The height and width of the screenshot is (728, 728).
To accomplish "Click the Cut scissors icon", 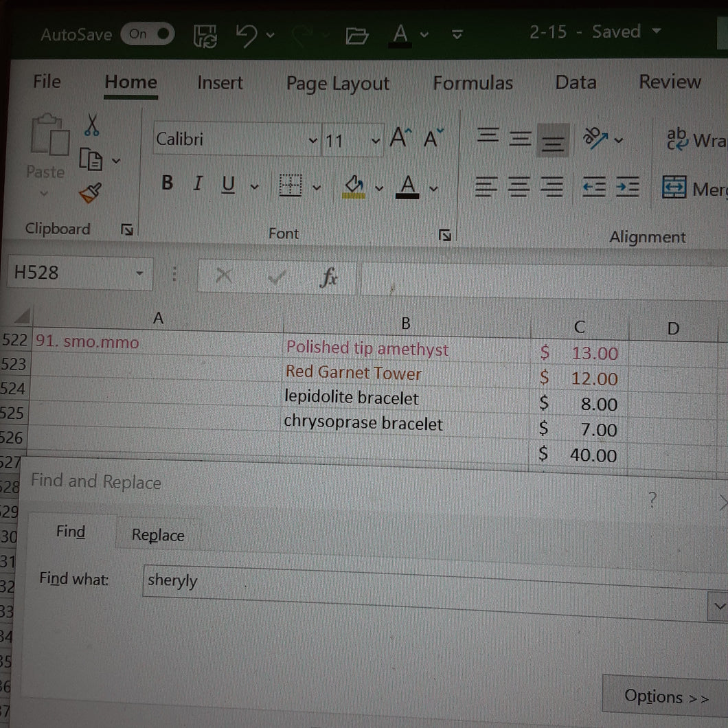I will pos(92,125).
